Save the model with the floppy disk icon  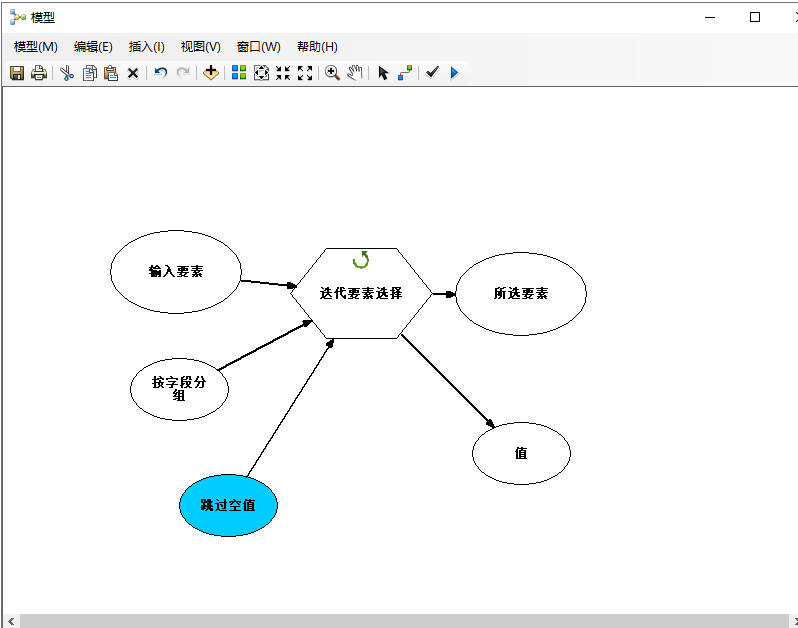tap(17, 73)
